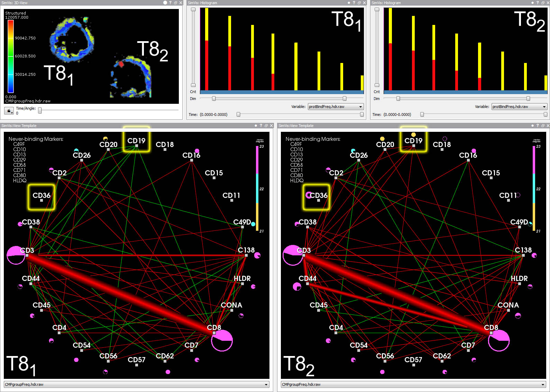Click the help icon of the T8₂ Histogram panel
Screen dimensions: 550x392
[x=538, y=3]
